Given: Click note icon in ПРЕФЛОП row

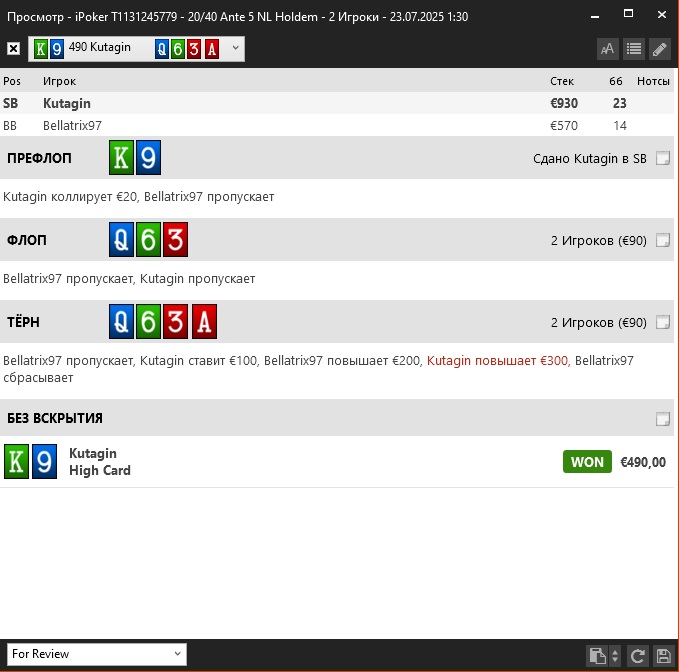Looking at the screenshot, I should (x=663, y=158).
